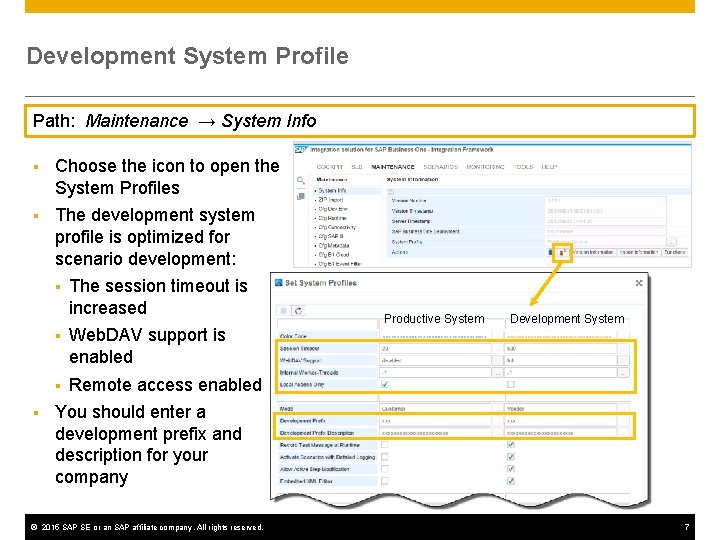Click the blue Set System Profiles title icon
The height and width of the screenshot is (540, 720).
coord(279,282)
